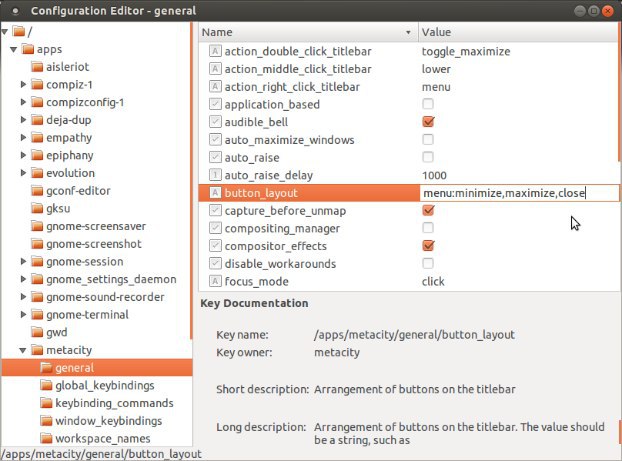This screenshot has height=461, width=622.
Task: Click boolean type icon of application_based
Action: tap(215, 104)
